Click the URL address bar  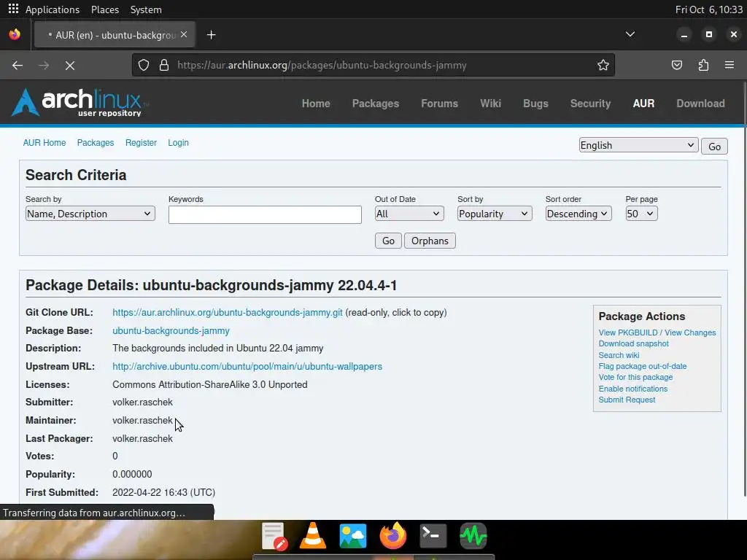click(373, 65)
